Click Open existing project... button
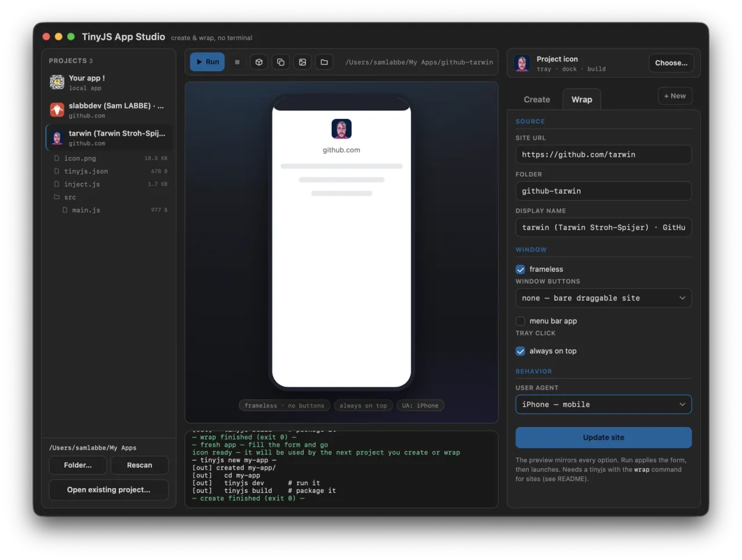Viewport: 742px width, 560px height. click(x=108, y=490)
